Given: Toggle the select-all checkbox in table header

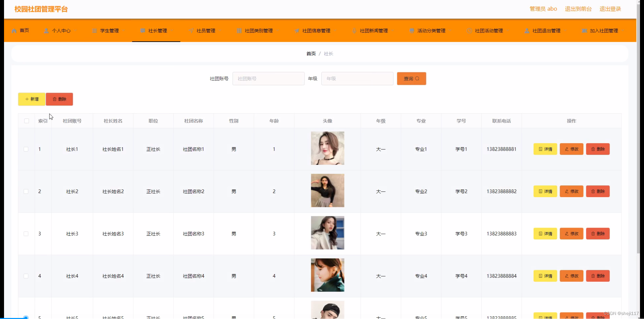Looking at the screenshot, I should click(x=26, y=121).
